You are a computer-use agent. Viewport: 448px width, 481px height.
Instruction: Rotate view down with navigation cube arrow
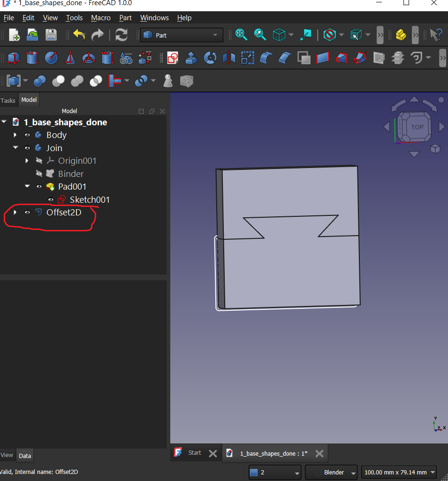tap(414, 154)
